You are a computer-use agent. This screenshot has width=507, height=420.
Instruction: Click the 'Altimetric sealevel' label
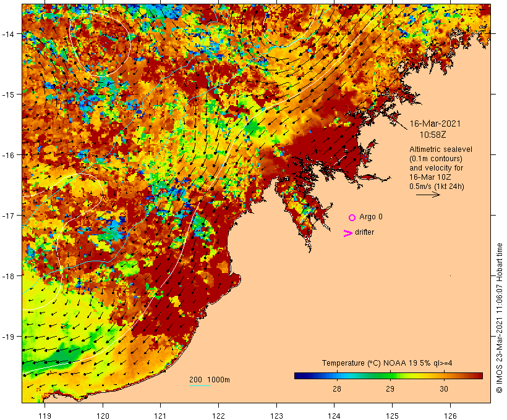click(441, 149)
